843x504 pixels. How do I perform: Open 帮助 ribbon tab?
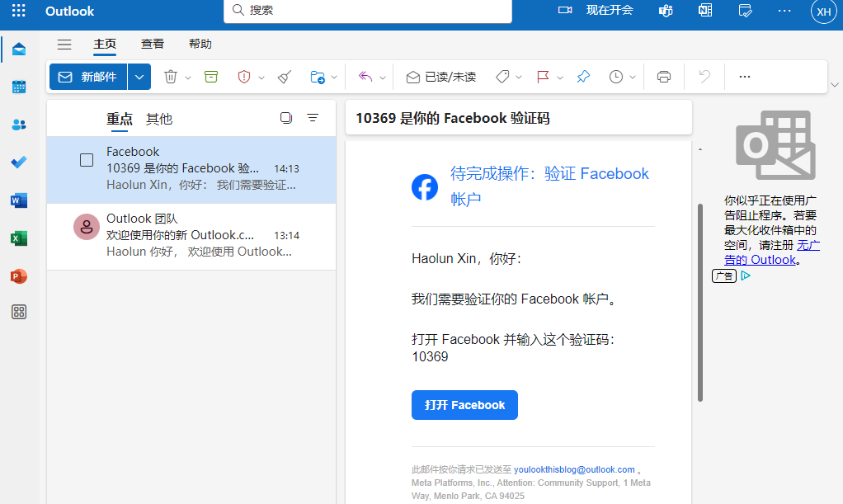coord(200,44)
